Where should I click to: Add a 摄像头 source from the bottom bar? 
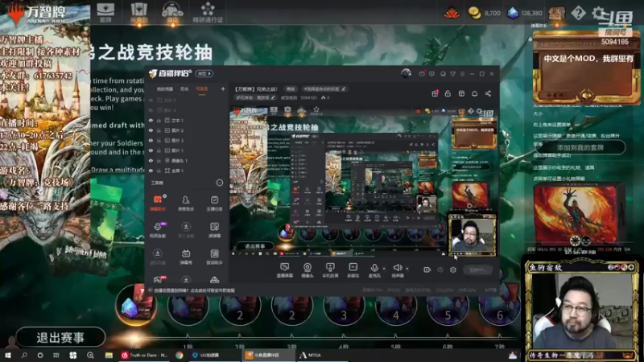(308, 270)
